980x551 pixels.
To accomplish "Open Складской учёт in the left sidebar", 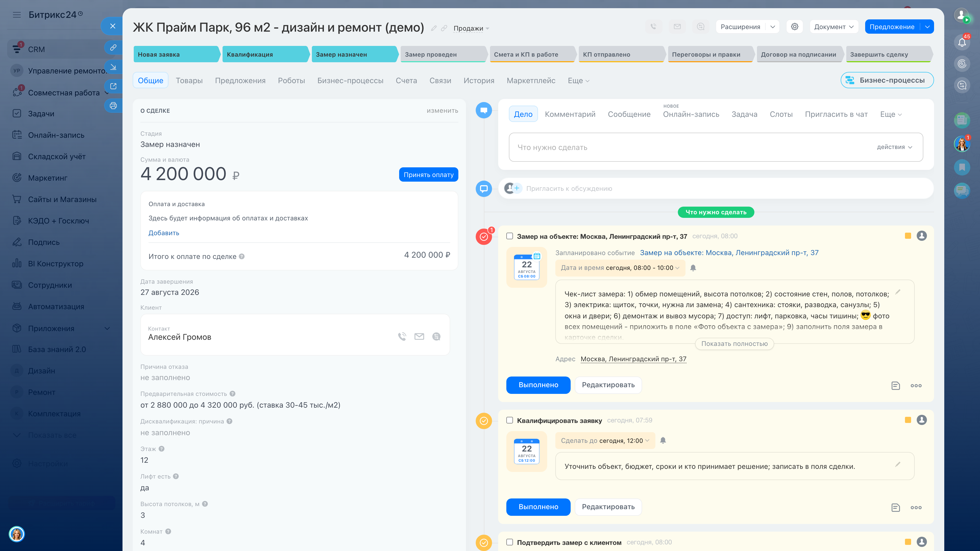I will 57,156.
